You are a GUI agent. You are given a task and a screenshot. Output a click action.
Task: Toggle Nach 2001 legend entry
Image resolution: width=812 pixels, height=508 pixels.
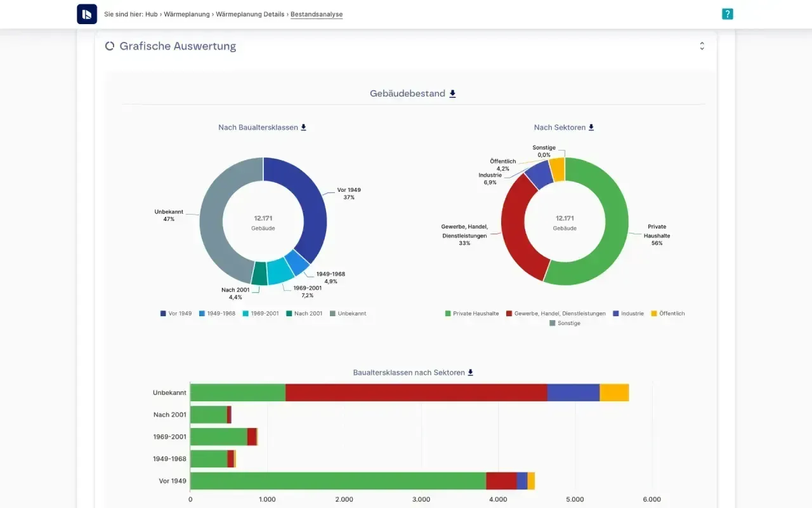(304, 313)
